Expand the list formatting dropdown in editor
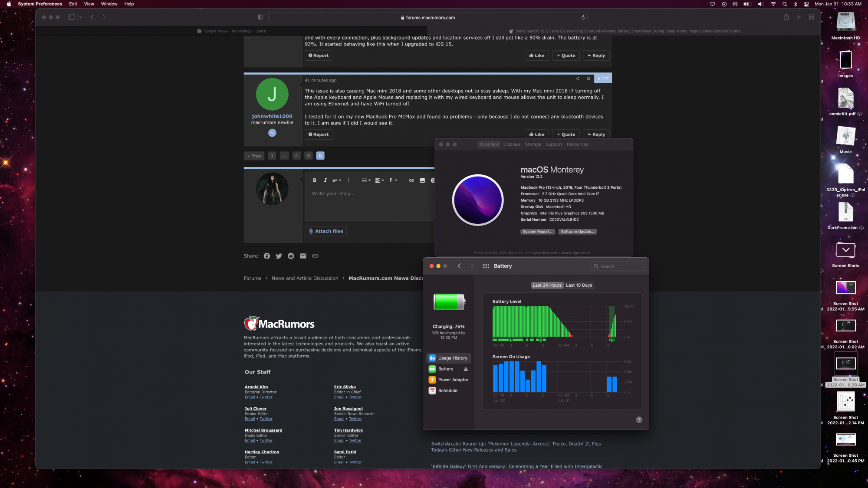Screen dimensions: 868x488 pos(366,180)
